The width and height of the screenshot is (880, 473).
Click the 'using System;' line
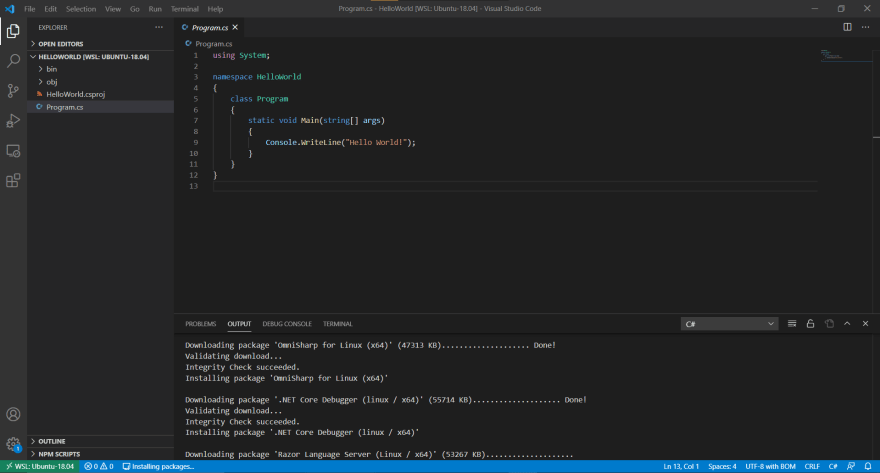[x=241, y=56]
